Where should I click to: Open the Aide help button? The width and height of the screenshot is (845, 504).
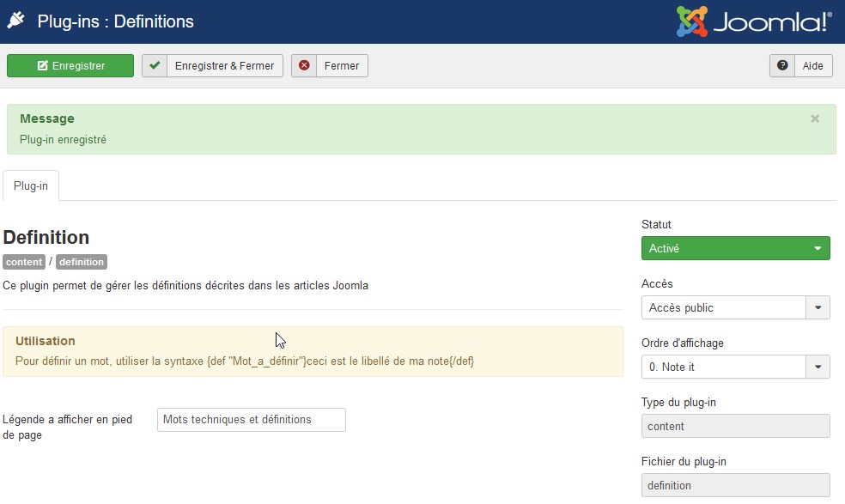point(801,66)
